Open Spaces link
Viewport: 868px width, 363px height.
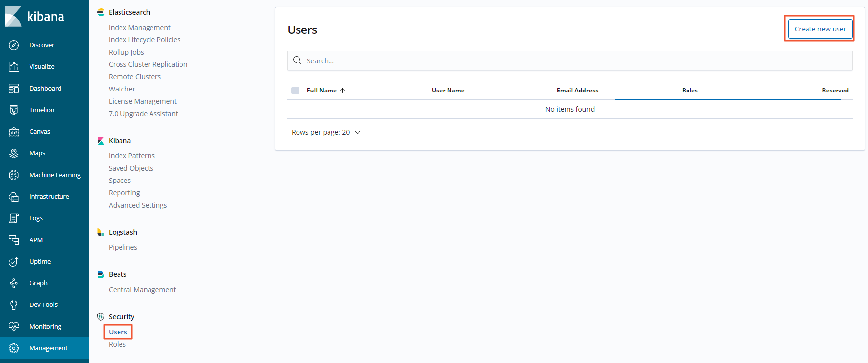click(120, 181)
